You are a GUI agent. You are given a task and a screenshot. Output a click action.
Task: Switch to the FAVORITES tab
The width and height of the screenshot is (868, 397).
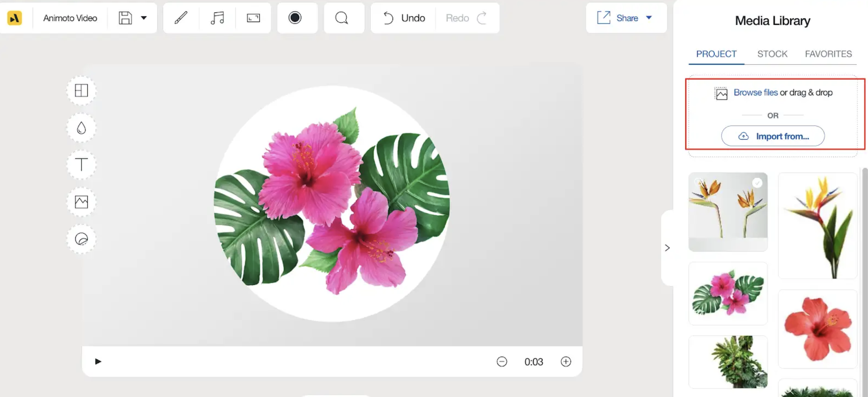[x=828, y=54]
